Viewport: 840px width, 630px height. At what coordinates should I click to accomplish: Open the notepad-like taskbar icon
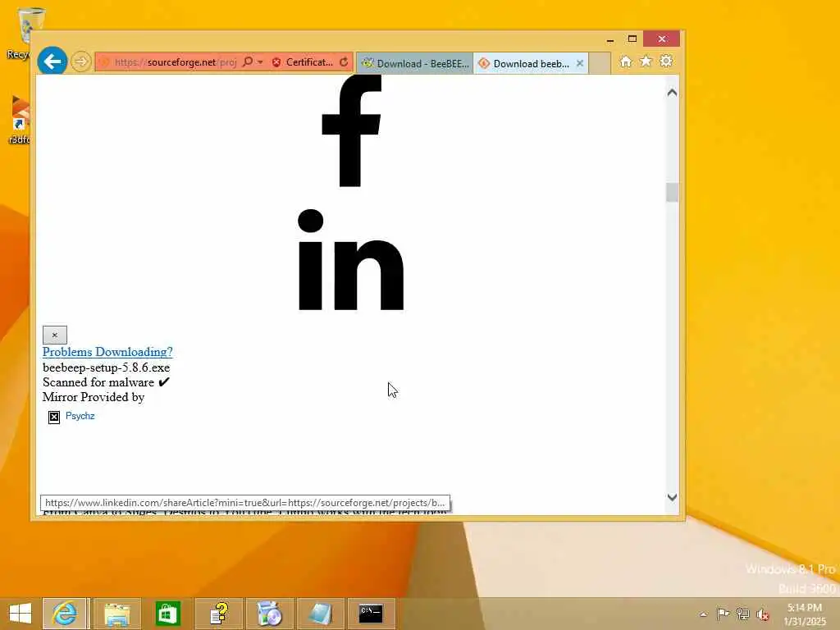[x=321, y=614]
